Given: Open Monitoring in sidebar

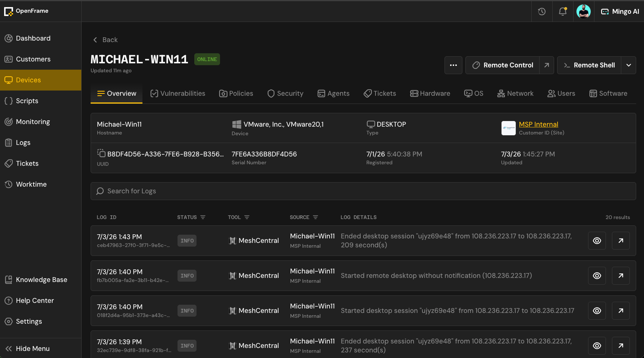Looking at the screenshot, I should tap(41, 122).
